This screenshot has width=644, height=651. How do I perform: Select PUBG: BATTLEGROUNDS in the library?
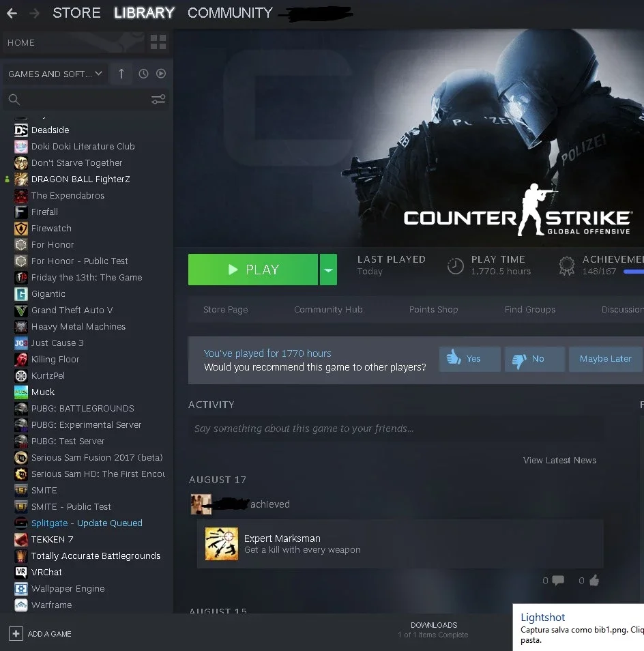(x=83, y=409)
